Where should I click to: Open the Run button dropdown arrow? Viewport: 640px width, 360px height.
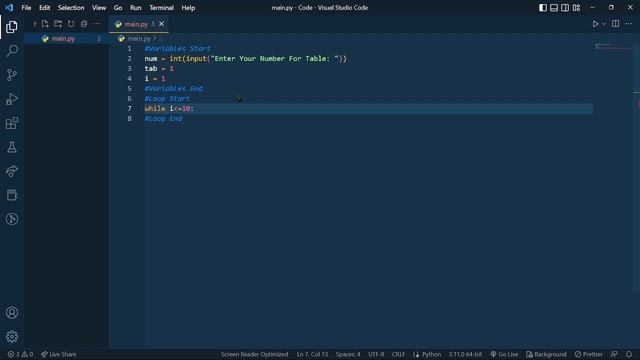coord(604,24)
